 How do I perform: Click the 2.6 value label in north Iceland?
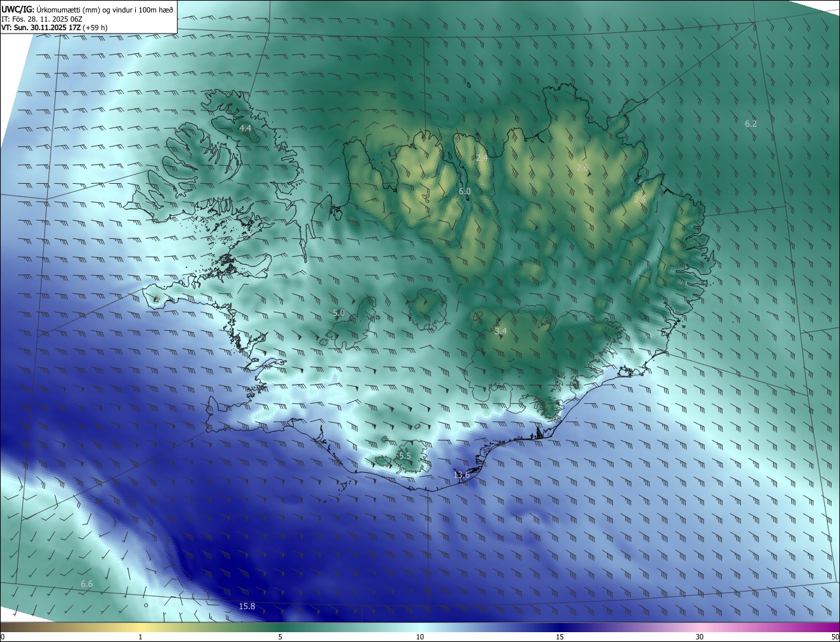coord(582,168)
